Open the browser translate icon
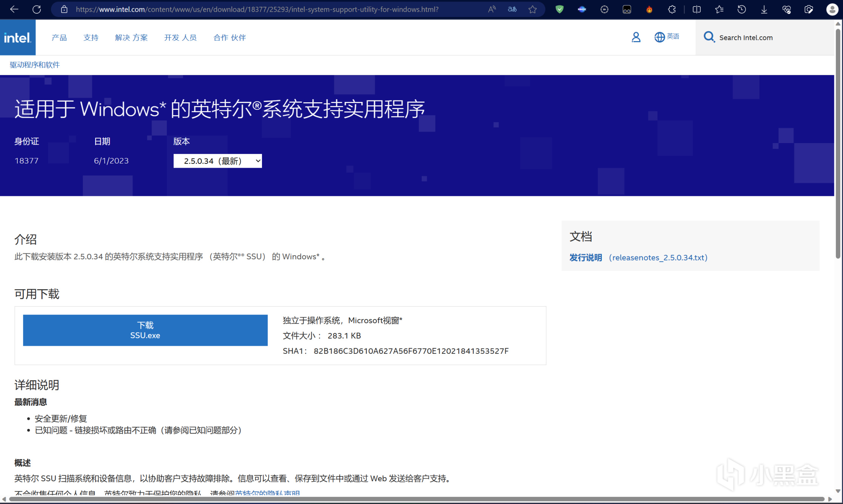The width and height of the screenshot is (843, 504). point(512,9)
